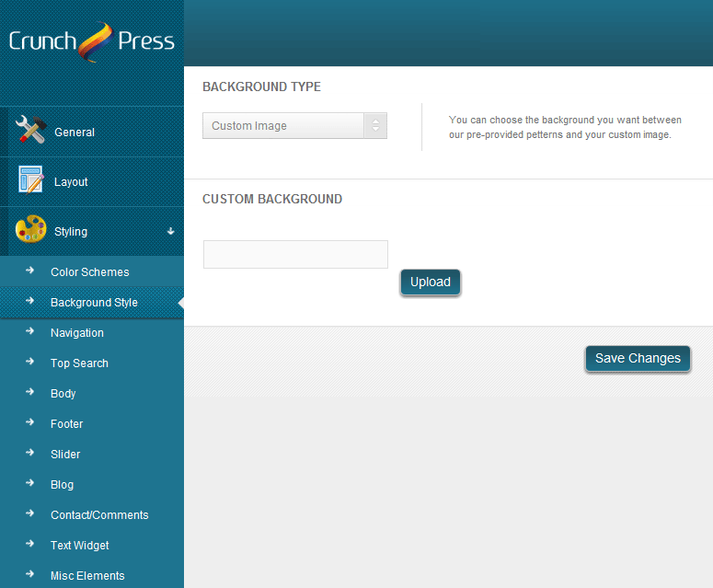This screenshot has width=713, height=588.
Task: Click the CUSTOM BACKGROUND heading
Action: tap(272, 199)
